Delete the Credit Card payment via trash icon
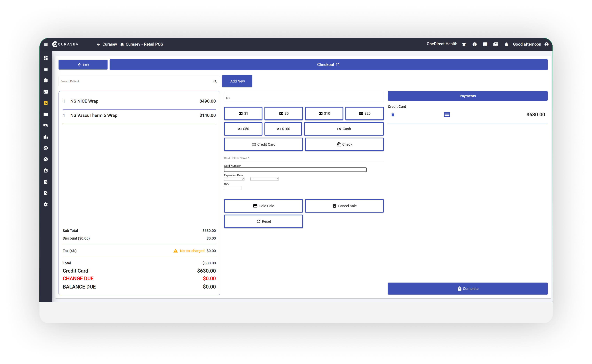This screenshot has width=592, height=364. click(x=393, y=115)
